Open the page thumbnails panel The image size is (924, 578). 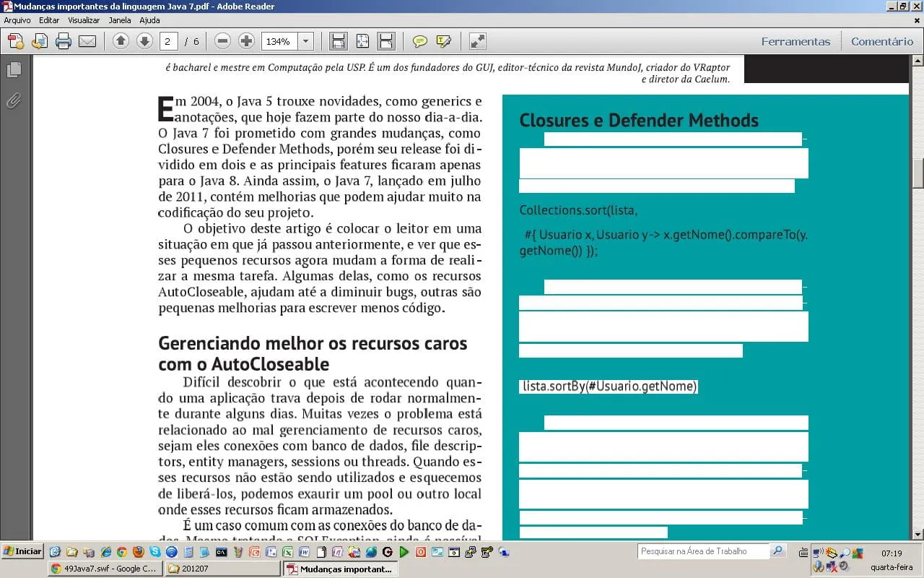click(14, 70)
